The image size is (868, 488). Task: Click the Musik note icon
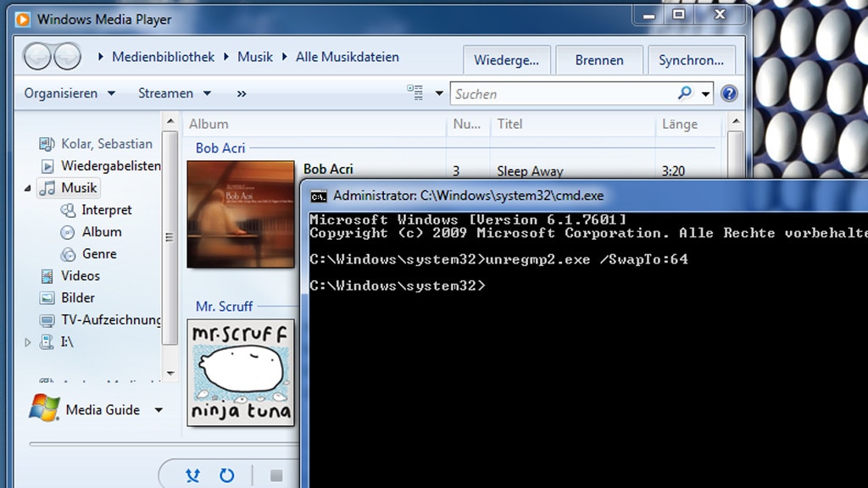47,188
